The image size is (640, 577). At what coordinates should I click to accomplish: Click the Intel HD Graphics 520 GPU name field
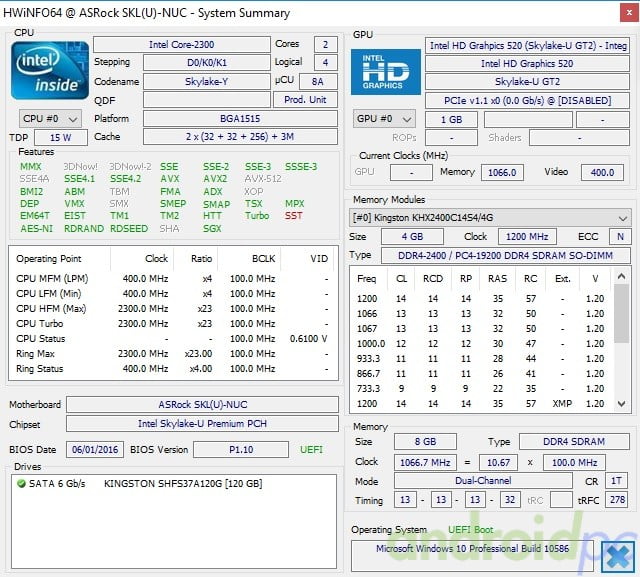tap(527, 64)
